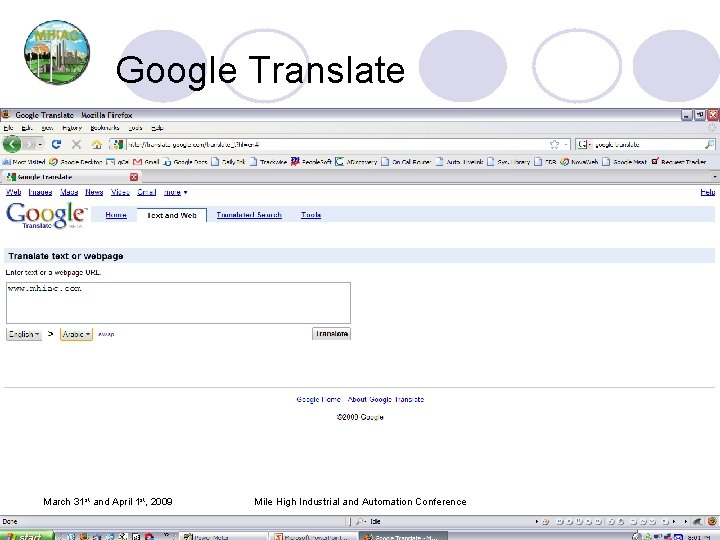Go to the Firefox Home icon
This screenshot has height=540, width=720.
96,145
